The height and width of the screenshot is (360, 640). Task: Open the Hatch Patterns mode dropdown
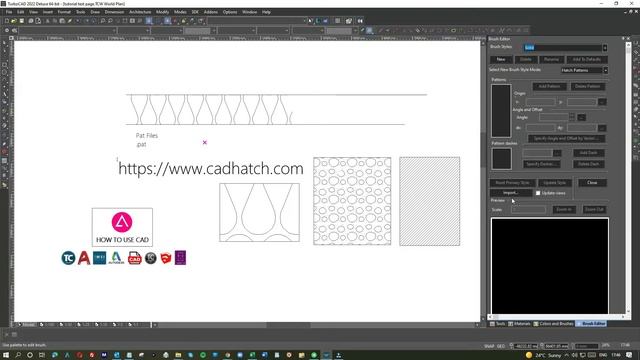click(x=605, y=70)
